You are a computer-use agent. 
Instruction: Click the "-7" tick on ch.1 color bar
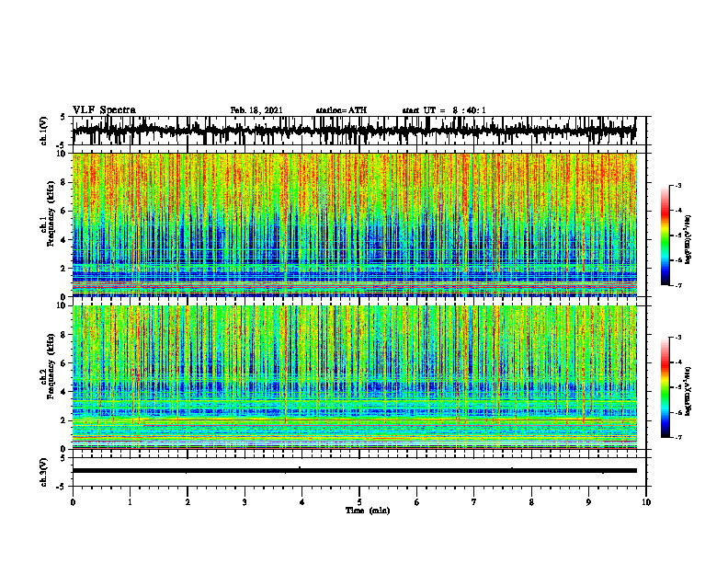click(677, 285)
